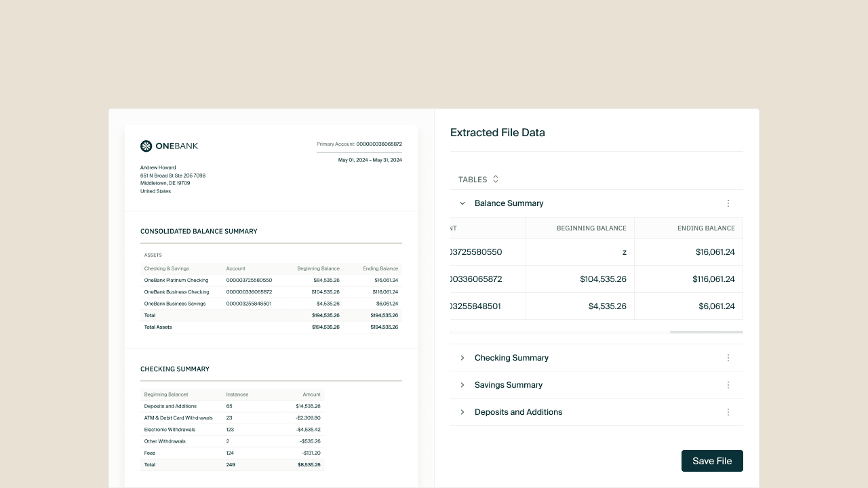Click extracted cell $6,061.24

[688, 306]
